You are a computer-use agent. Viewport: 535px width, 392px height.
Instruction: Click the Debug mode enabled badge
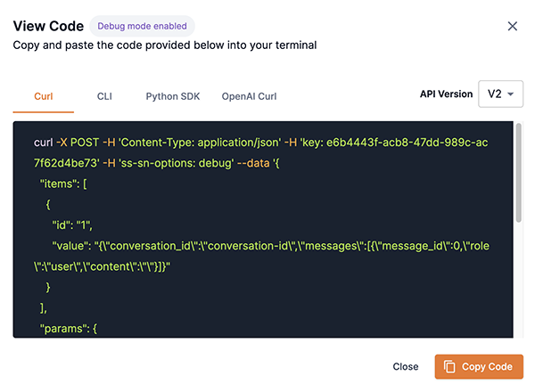coord(142,27)
